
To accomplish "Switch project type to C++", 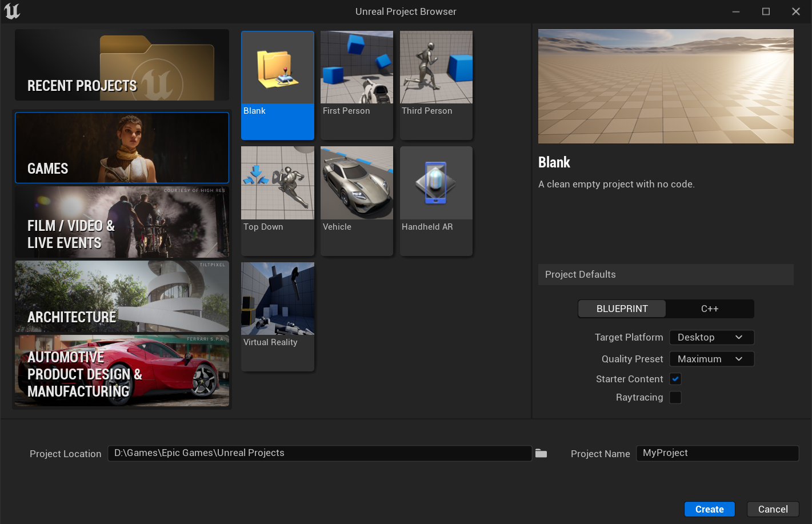I will click(710, 309).
